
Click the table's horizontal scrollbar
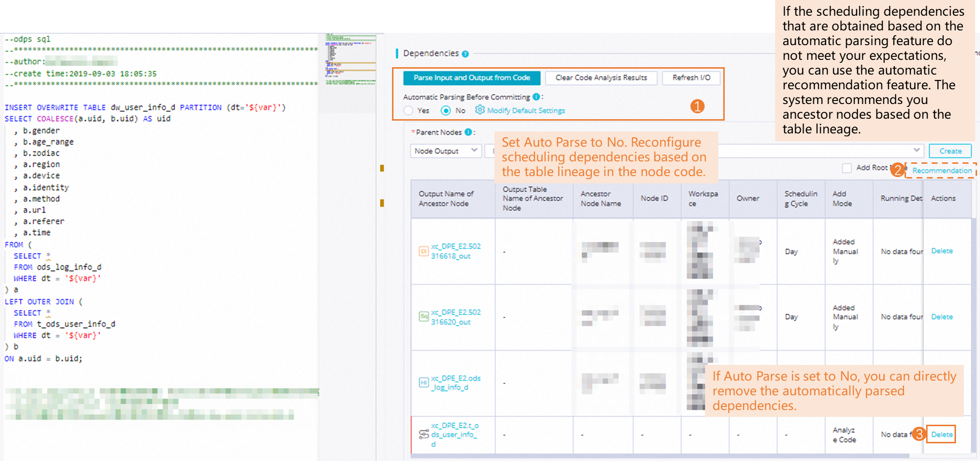pos(660,456)
